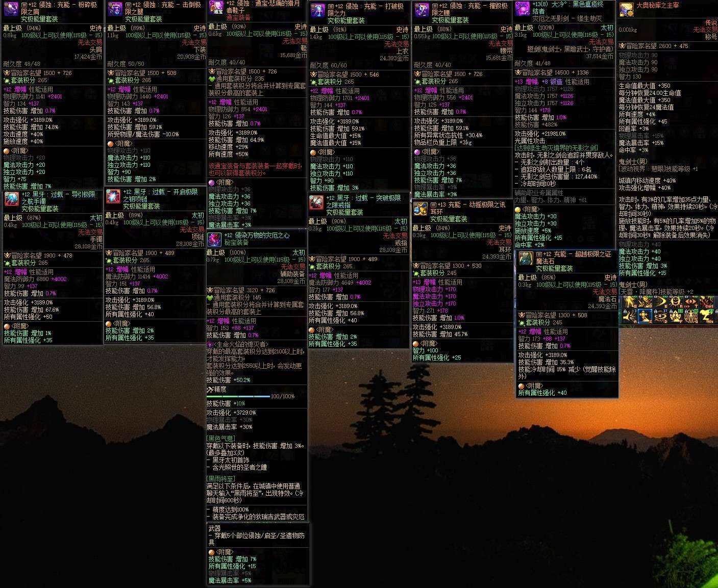
Task: Click the 突破极限之隙戒指 ring icon
Action: (316, 202)
